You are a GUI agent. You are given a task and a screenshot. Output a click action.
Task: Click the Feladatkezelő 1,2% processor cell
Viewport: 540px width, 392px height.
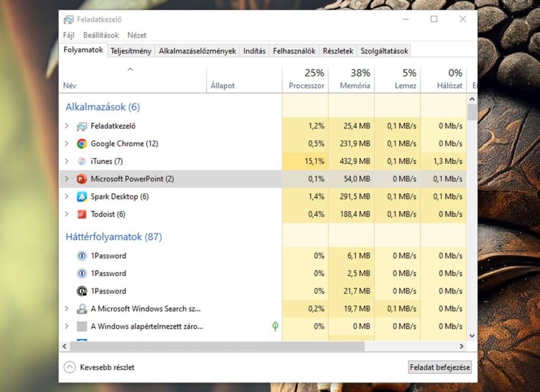point(305,126)
